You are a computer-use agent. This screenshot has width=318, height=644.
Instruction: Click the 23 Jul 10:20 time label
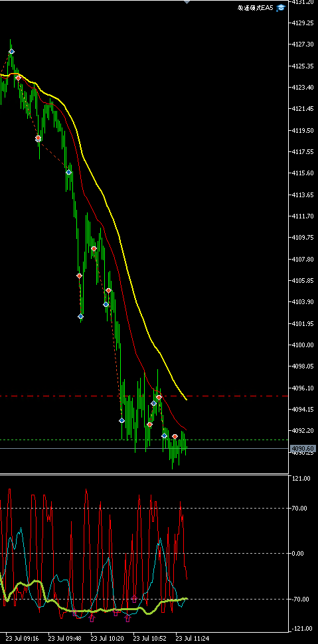click(x=108, y=639)
